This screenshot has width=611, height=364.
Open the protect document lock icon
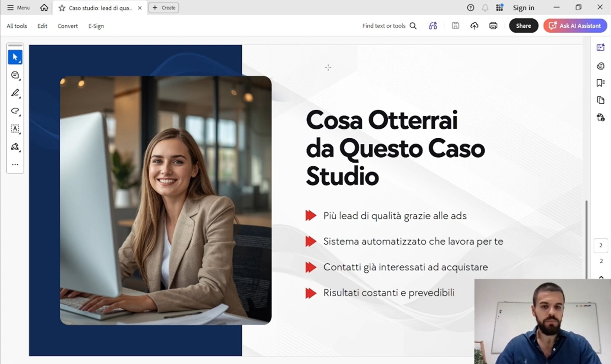tap(601, 117)
